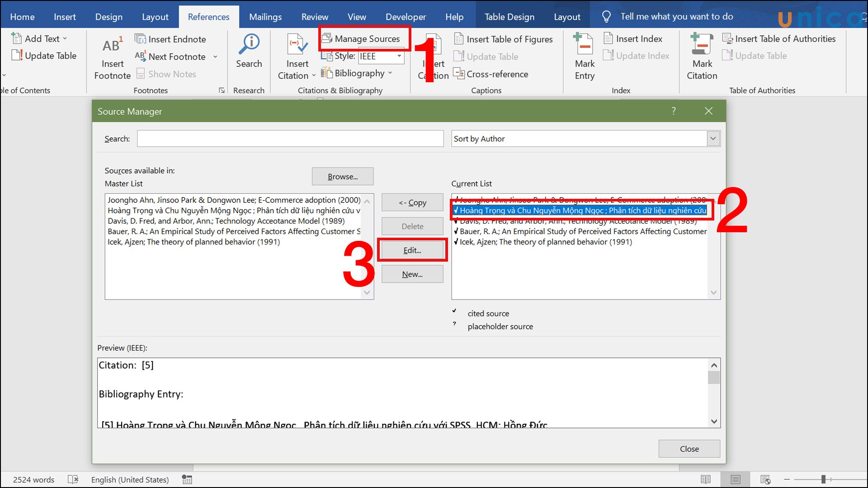Select the Review tab in ribbon
Image resolution: width=868 pixels, height=488 pixels.
coord(314,16)
